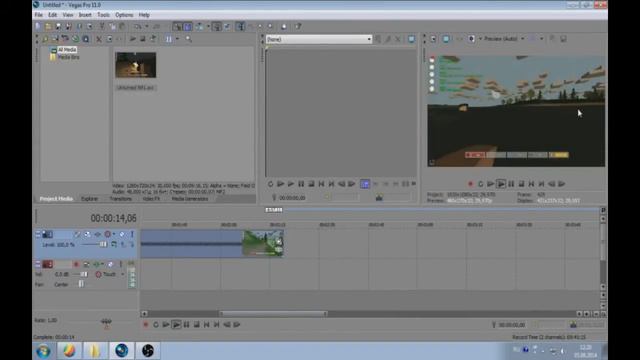Stop playback in the Video Preview transport
This screenshot has height=360, width=640.
pos(521,184)
